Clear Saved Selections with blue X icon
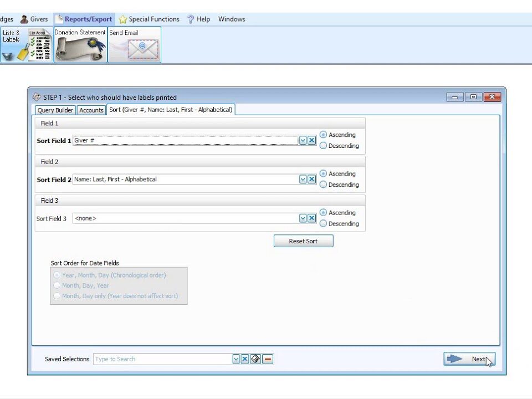Image resolution: width=532 pixels, height=399 pixels. click(x=245, y=359)
